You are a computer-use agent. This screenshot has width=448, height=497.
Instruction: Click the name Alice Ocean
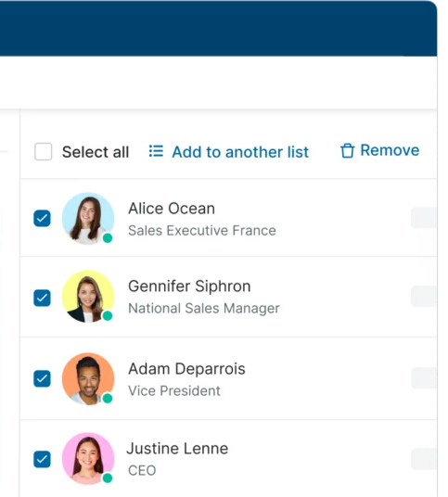pyautogui.click(x=172, y=209)
